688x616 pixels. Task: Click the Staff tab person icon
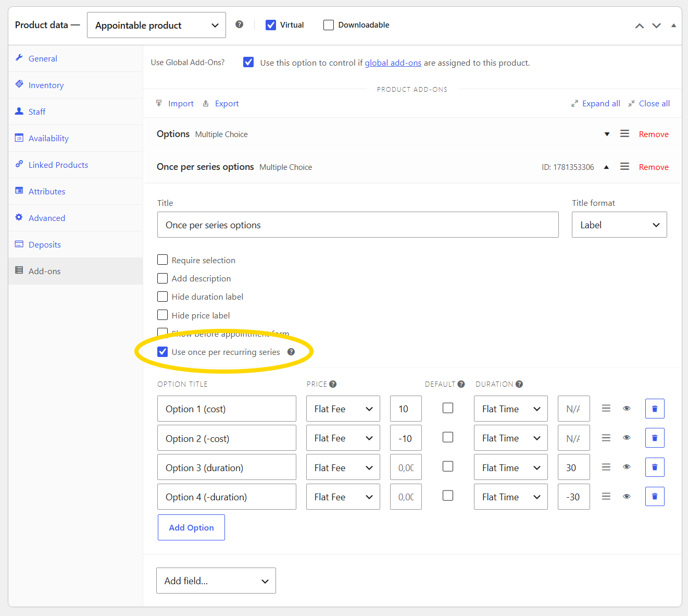(19, 111)
